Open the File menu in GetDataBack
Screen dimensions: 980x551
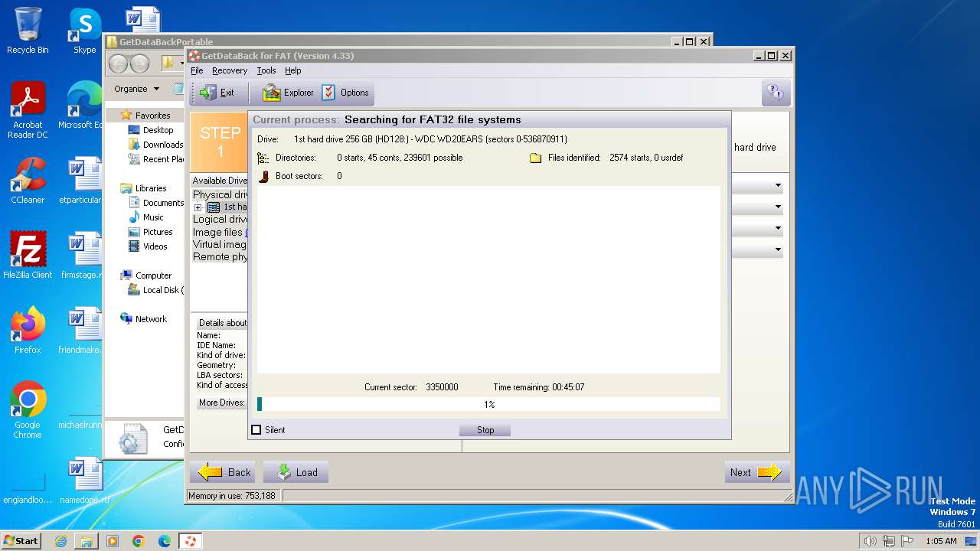197,70
